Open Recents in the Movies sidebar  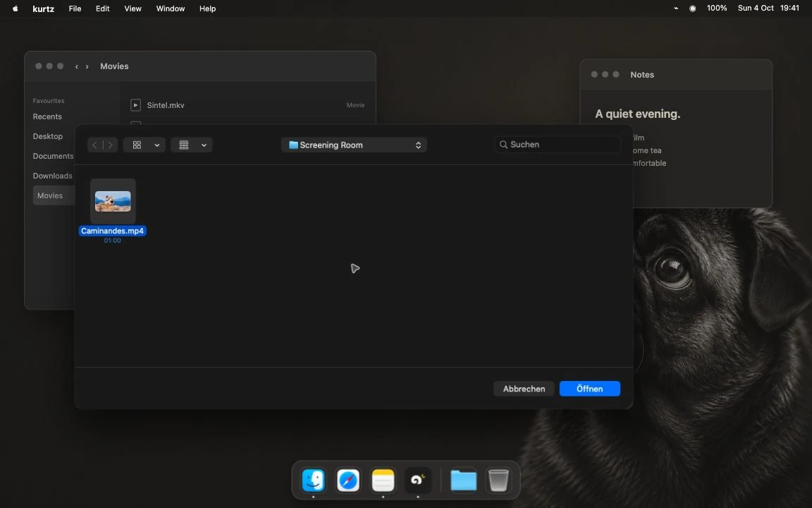[x=47, y=116]
